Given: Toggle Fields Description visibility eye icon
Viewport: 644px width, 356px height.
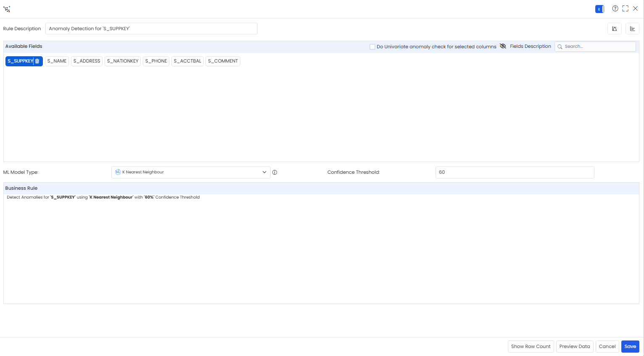Looking at the screenshot, I should pyautogui.click(x=503, y=46).
